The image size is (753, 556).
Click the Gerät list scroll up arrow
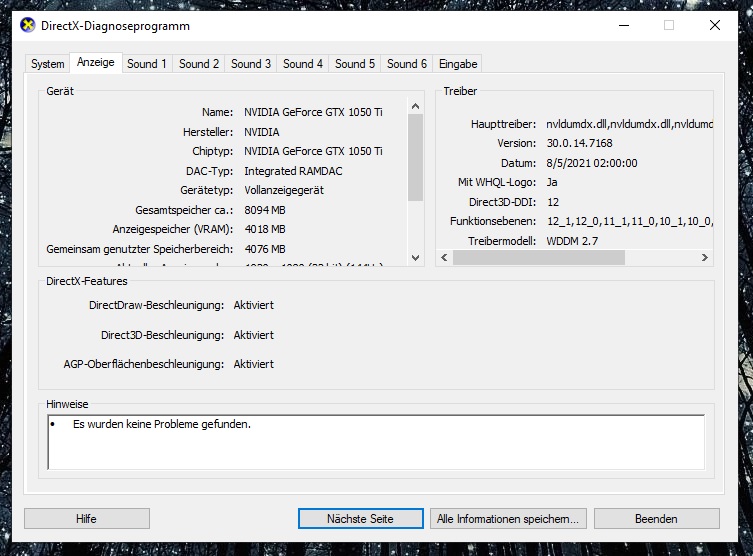tap(415, 106)
